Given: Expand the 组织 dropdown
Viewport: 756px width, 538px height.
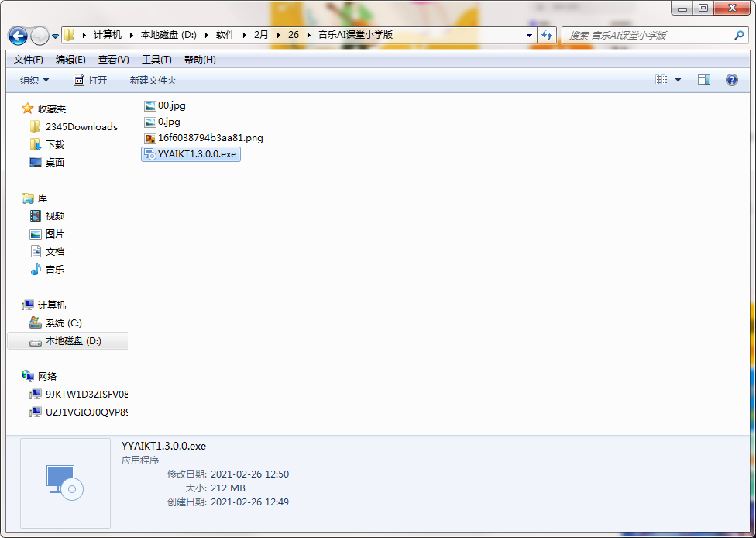Looking at the screenshot, I should coord(34,80).
